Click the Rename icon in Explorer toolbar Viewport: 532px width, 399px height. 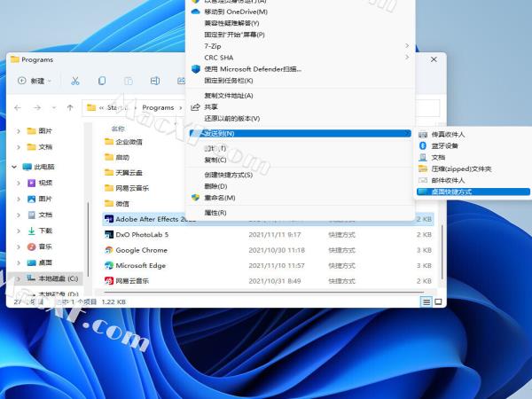point(155,81)
